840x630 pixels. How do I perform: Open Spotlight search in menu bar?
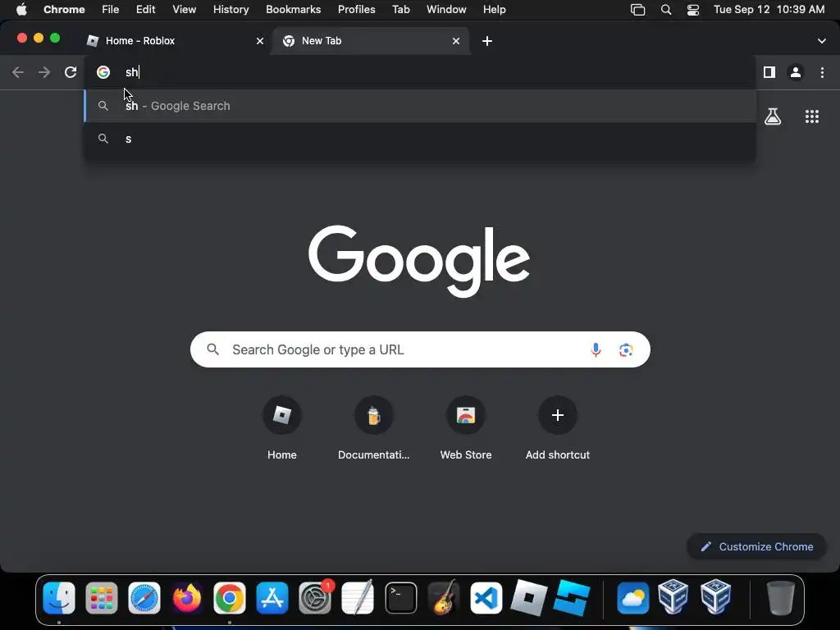[x=666, y=10]
